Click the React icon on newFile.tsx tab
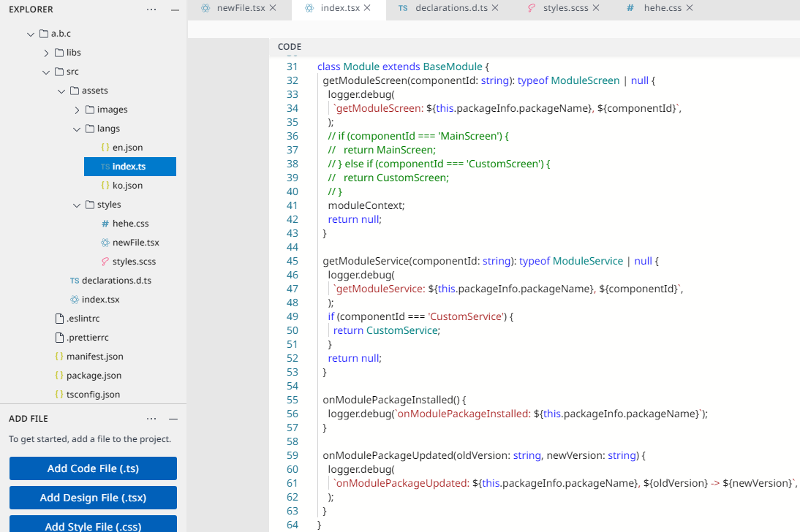800x532 pixels. click(x=205, y=7)
